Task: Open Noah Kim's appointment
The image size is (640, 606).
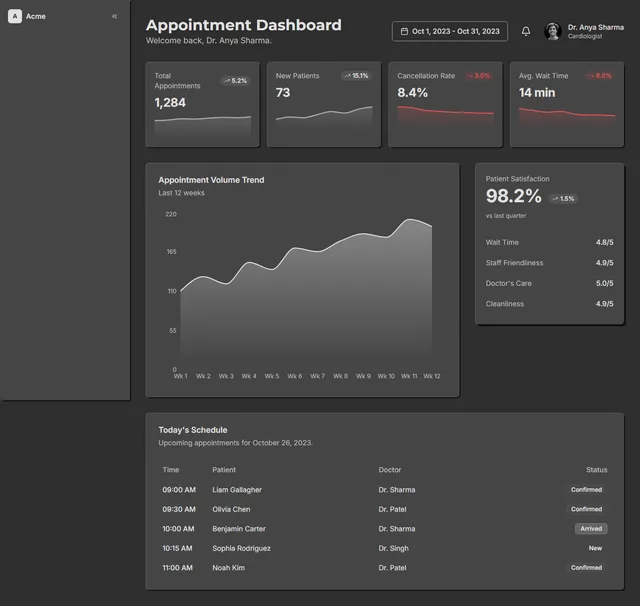Action: (384, 568)
